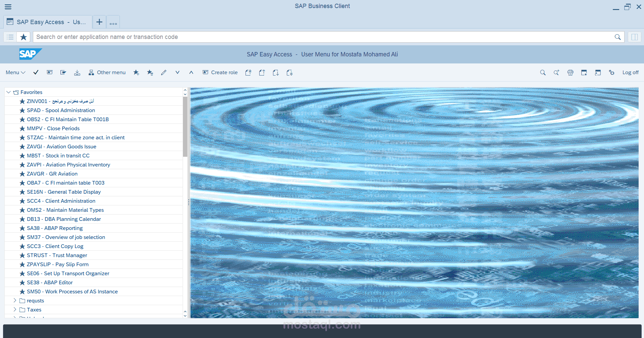This screenshot has height=338, width=644.
Task: Move favorite up with the up chevron
Action: tap(191, 73)
